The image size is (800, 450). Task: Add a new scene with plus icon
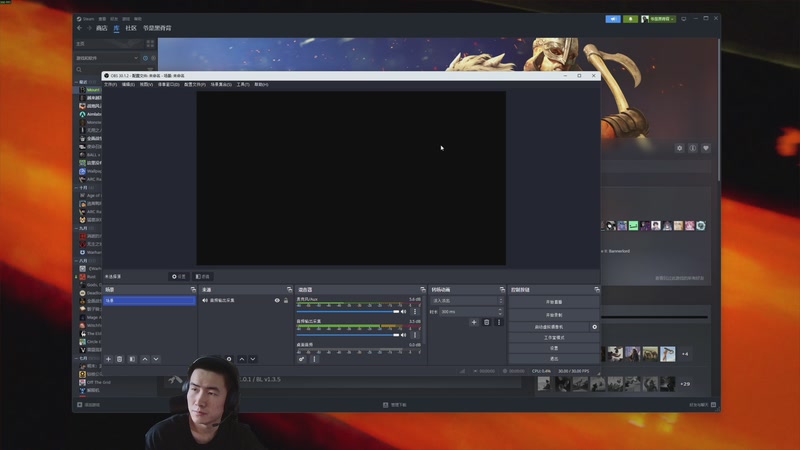point(108,359)
